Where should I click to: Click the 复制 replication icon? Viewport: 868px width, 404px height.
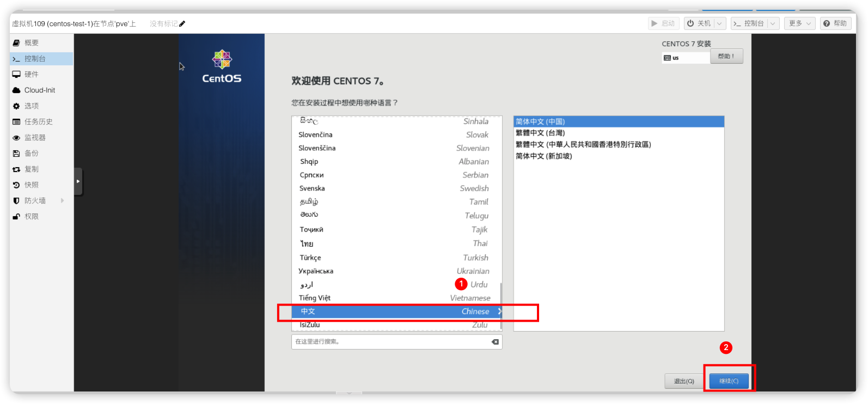(x=16, y=169)
